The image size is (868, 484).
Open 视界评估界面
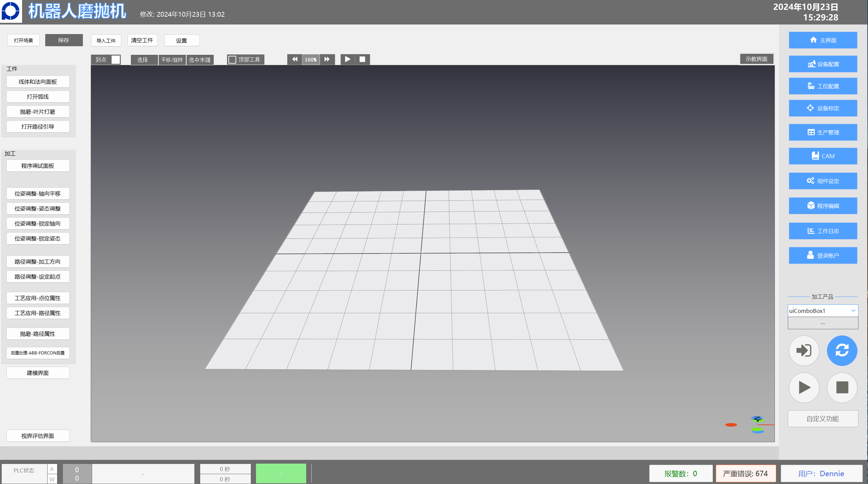[38, 436]
